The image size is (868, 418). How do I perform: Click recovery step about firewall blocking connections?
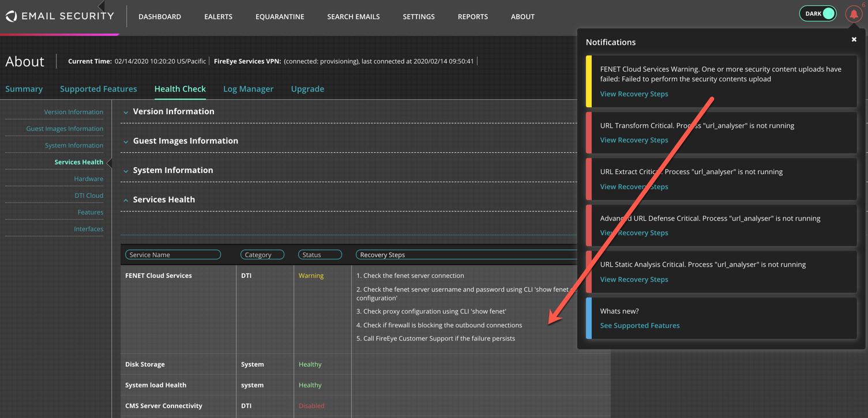click(x=439, y=325)
